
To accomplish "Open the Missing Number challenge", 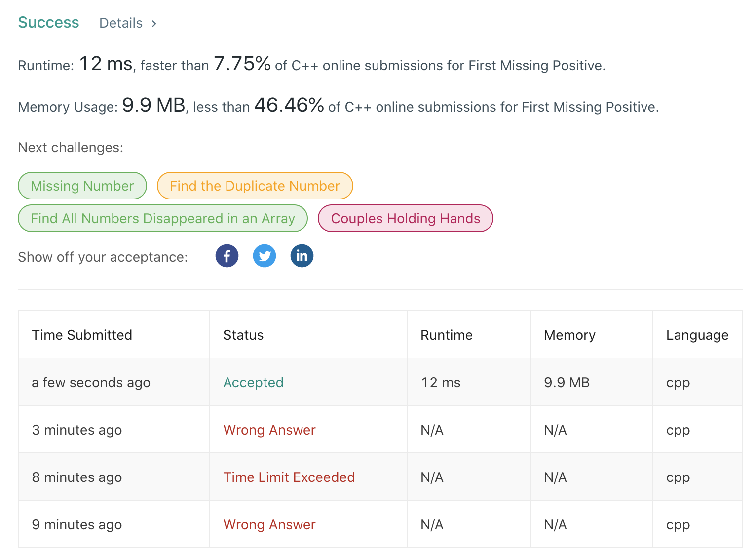I will pyautogui.click(x=82, y=186).
